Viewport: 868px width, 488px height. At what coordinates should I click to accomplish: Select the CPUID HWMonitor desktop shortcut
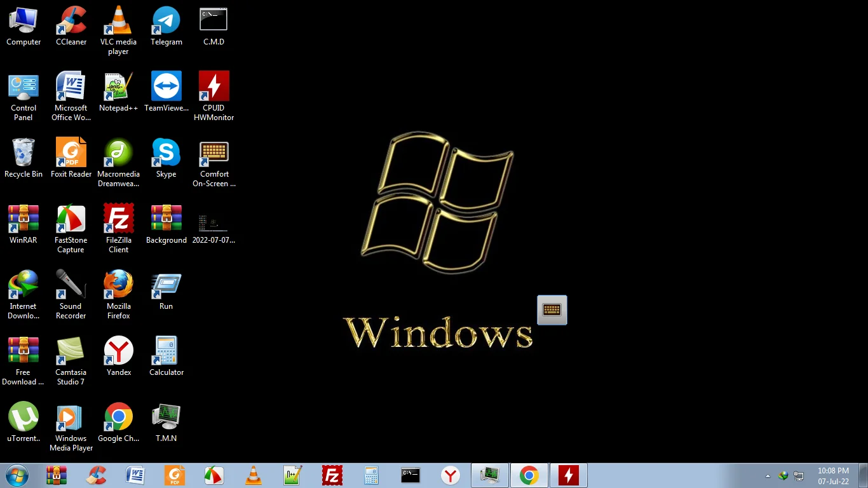(x=214, y=86)
